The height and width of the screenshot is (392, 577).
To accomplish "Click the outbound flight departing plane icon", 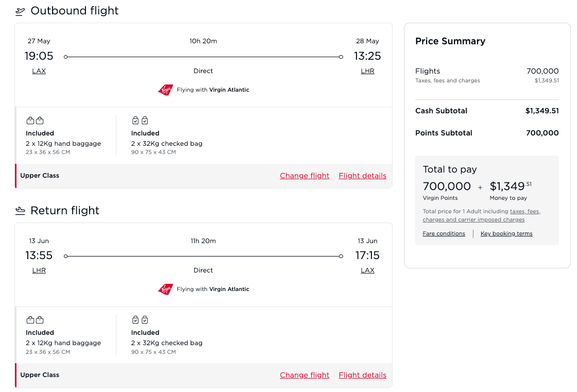I will pos(20,11).
